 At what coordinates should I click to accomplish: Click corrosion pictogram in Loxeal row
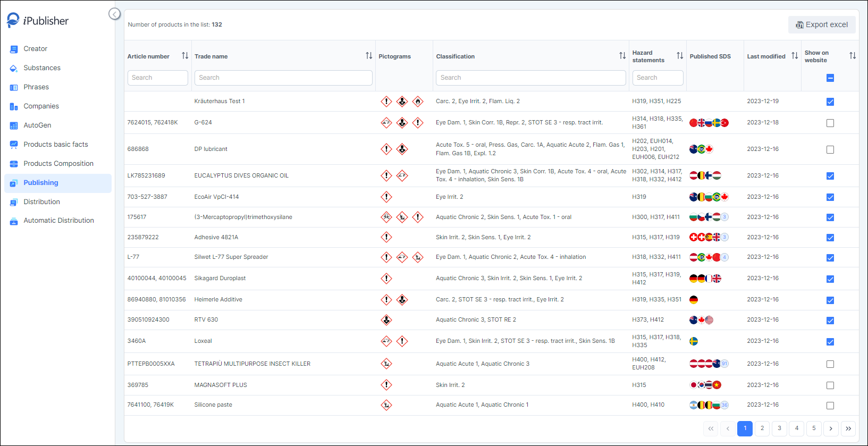386,341
